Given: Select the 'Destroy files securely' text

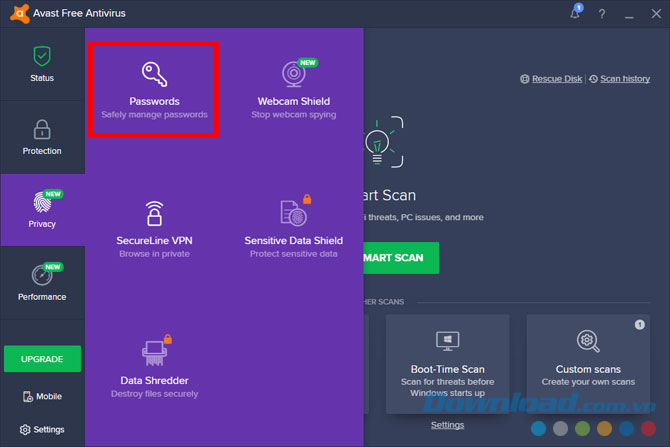Looking at the screenshot, I should pyautogui.click(x=154, y=394).
